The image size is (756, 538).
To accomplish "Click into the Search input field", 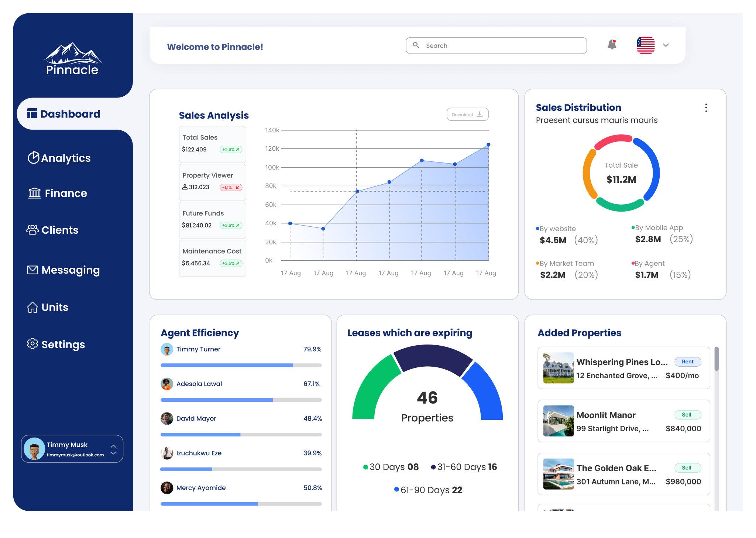I will pos(502,45).
